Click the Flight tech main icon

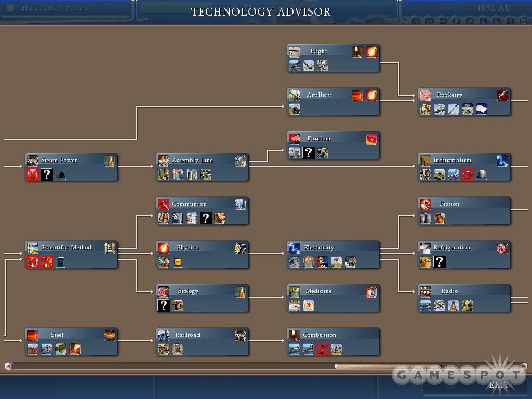295,52
